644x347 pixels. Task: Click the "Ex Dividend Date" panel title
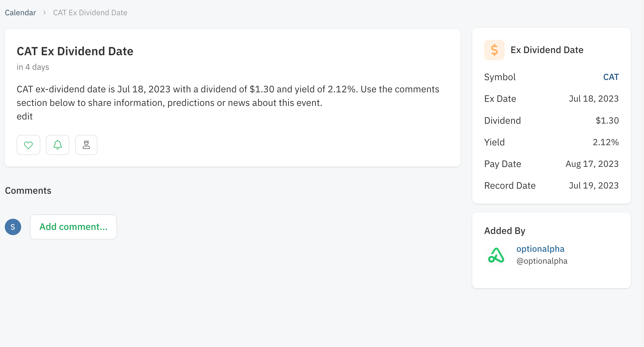click(x=547, y=50)
